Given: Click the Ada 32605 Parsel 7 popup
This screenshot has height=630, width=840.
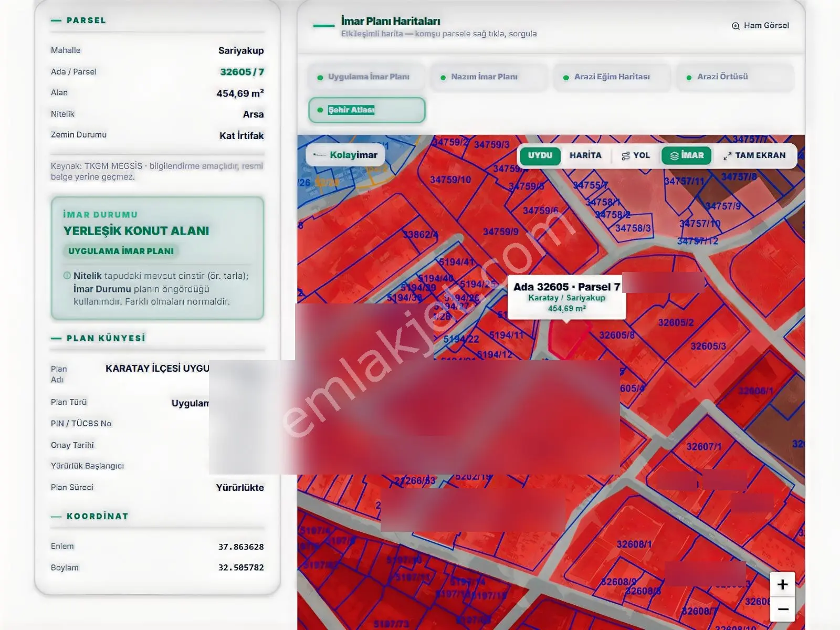Looking at the screenshot, I should point(566,297).
